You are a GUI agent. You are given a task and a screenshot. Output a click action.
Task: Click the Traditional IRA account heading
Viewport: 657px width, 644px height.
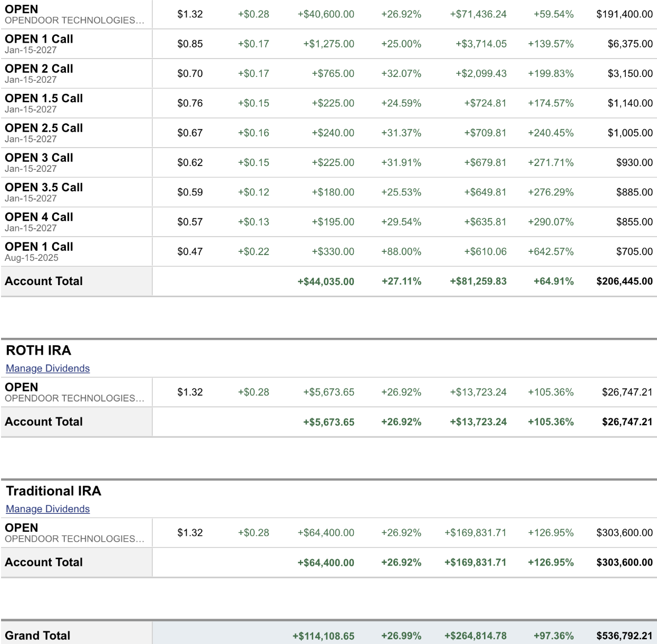(54, 491)
